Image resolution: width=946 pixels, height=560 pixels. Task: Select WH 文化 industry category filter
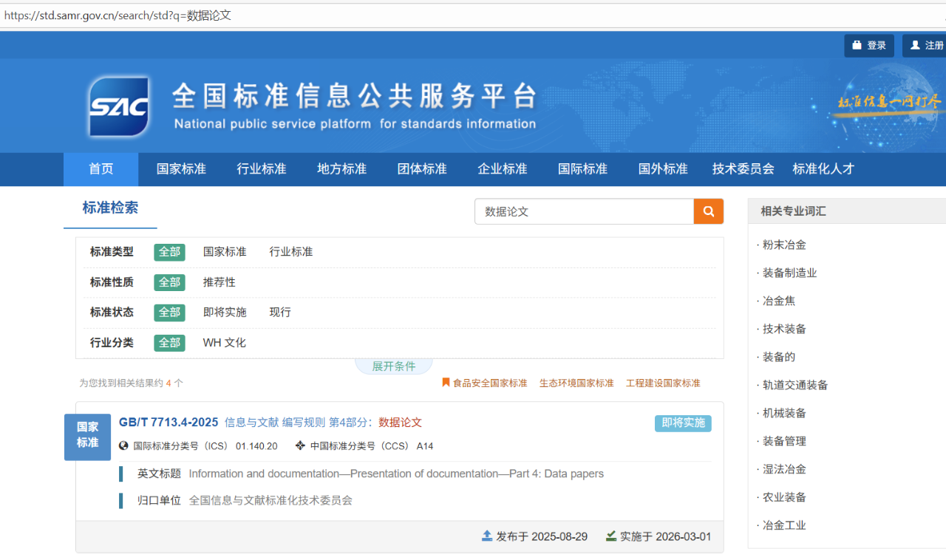[225, 343]
